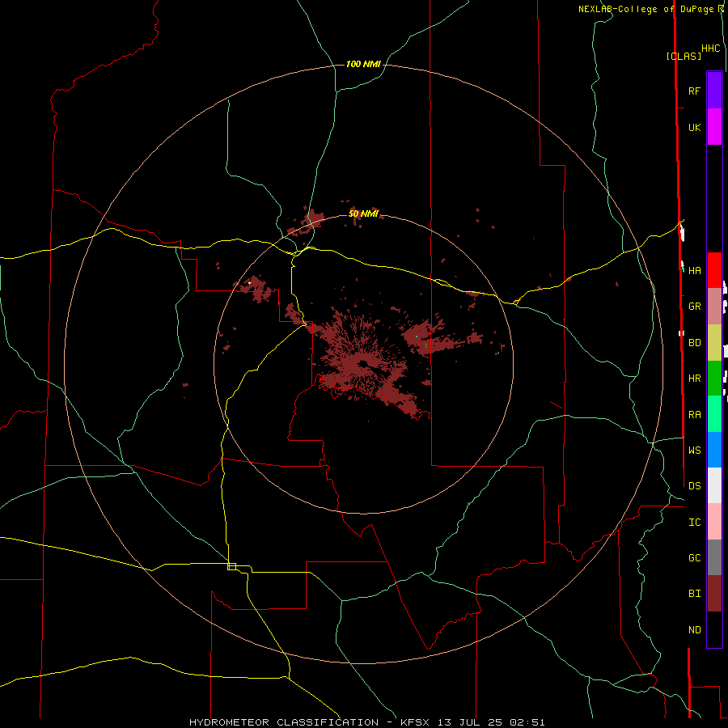Click the dark green HR color swatch
Viewport: 728px width, 728px height.
[x=714, y=379]
